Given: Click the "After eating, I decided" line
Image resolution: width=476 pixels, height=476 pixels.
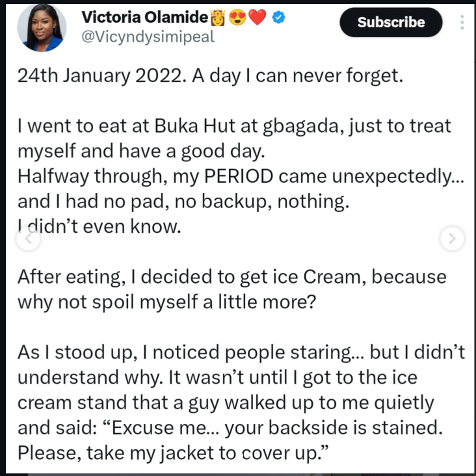Looking at the screenshot, I should 231,276.
